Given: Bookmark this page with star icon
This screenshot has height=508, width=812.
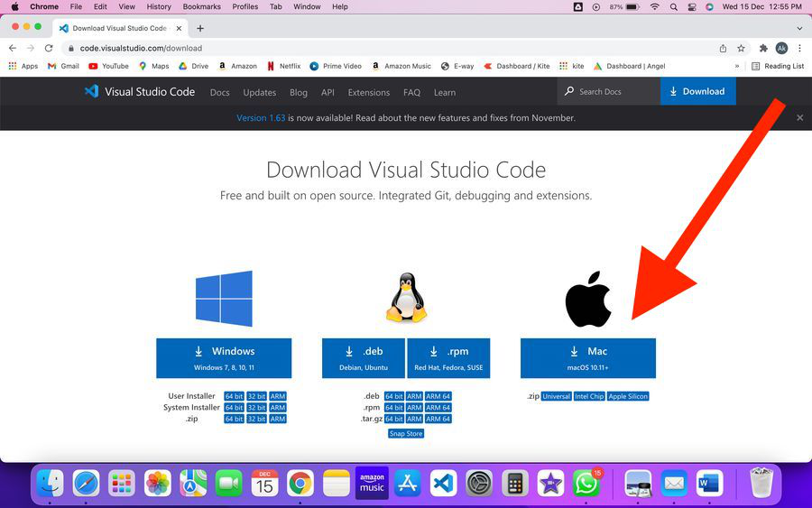Looking at the screenshot, I should pyautogui.click(x=741, y=48).
